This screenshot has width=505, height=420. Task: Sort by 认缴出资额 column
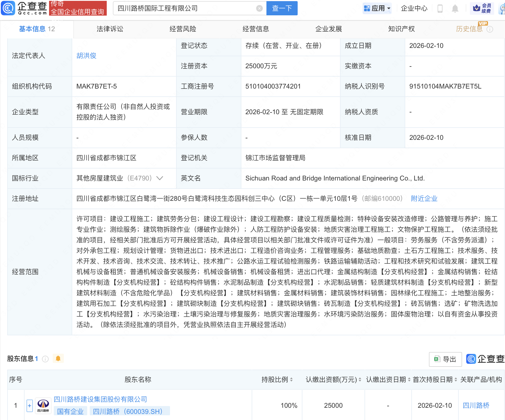coord(360,380)
